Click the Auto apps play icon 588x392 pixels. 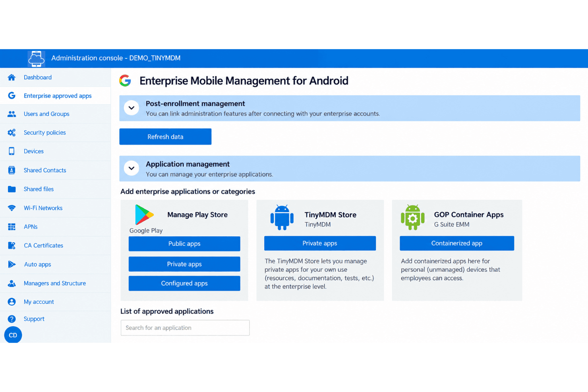pos(12,265)
